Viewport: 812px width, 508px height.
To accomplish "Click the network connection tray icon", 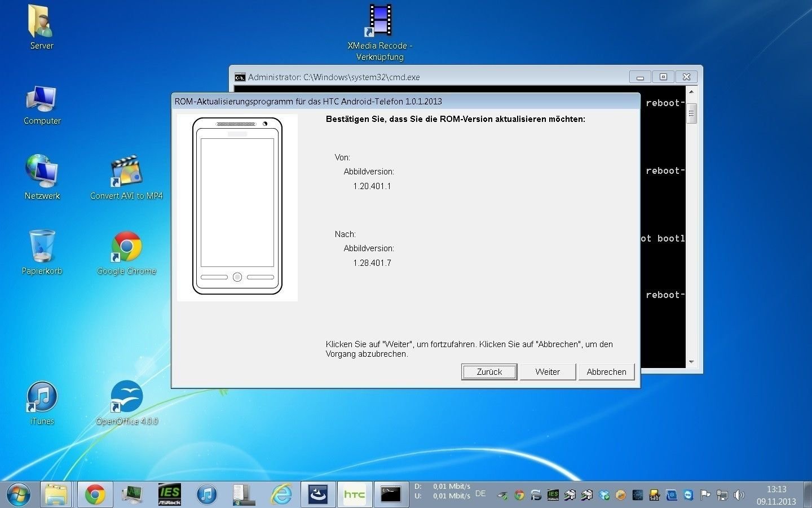I will (722, 496).
